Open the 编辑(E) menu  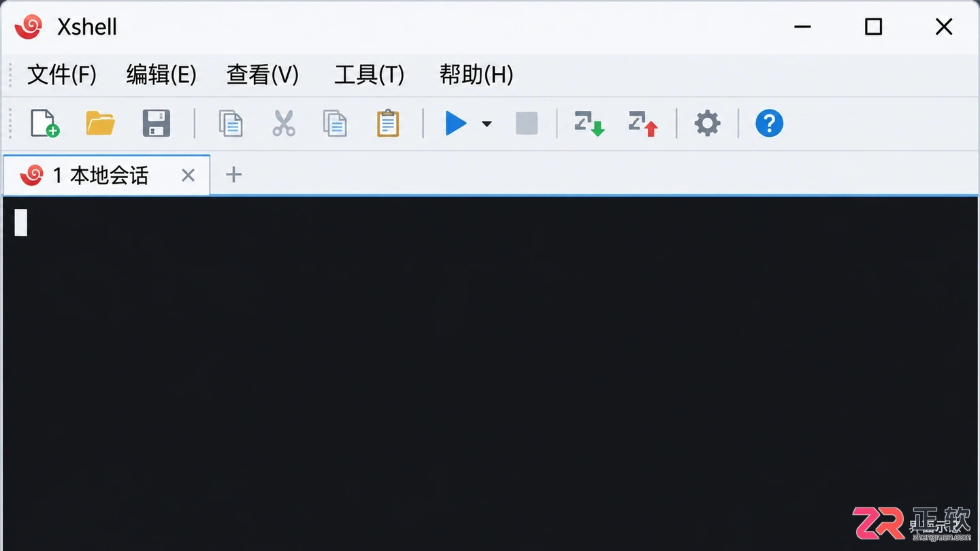coord(161,74)
